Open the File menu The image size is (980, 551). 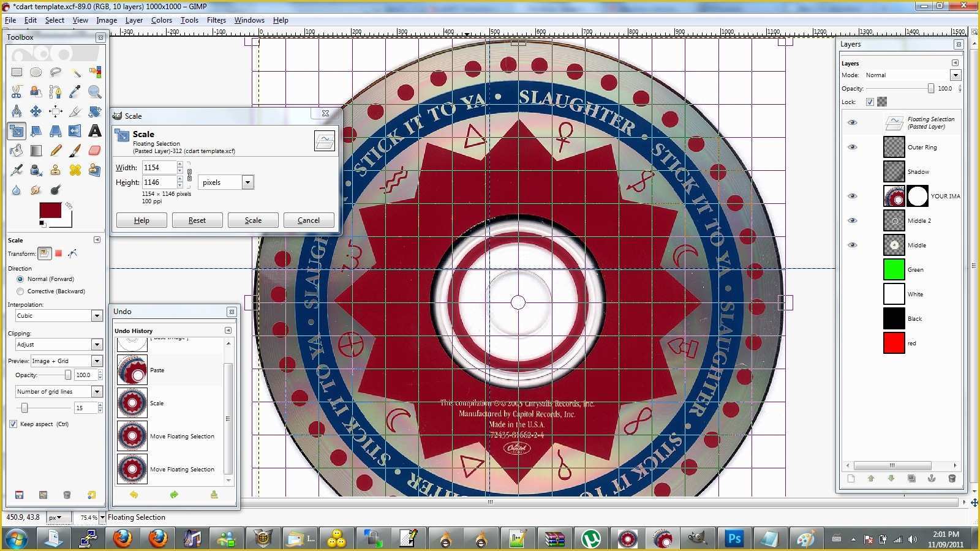[x=10, y=20]
